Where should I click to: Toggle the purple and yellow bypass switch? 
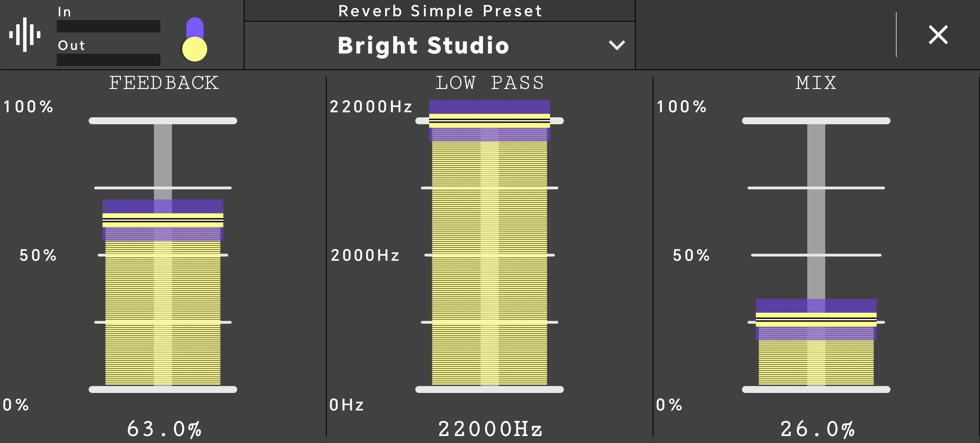(x=195, y=39)
